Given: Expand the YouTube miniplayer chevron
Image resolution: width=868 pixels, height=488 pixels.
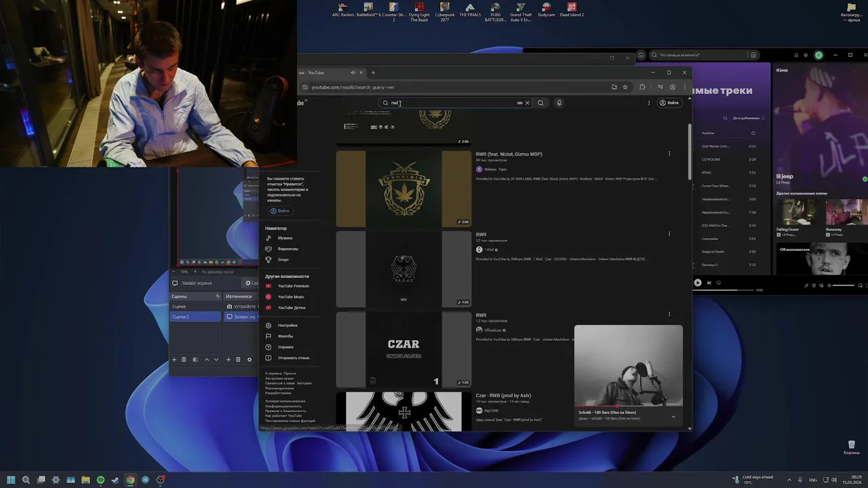Looking at the screenshot, I should pos(673,416).
